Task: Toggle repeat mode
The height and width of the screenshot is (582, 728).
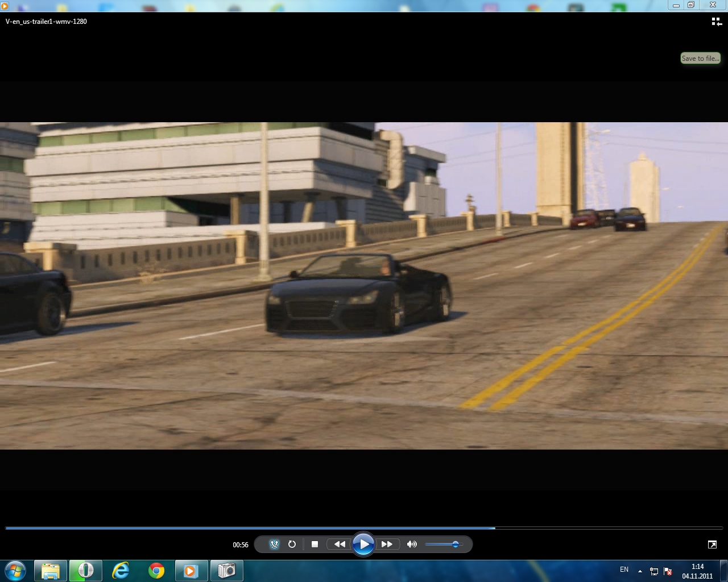Action: click(292, 544)
